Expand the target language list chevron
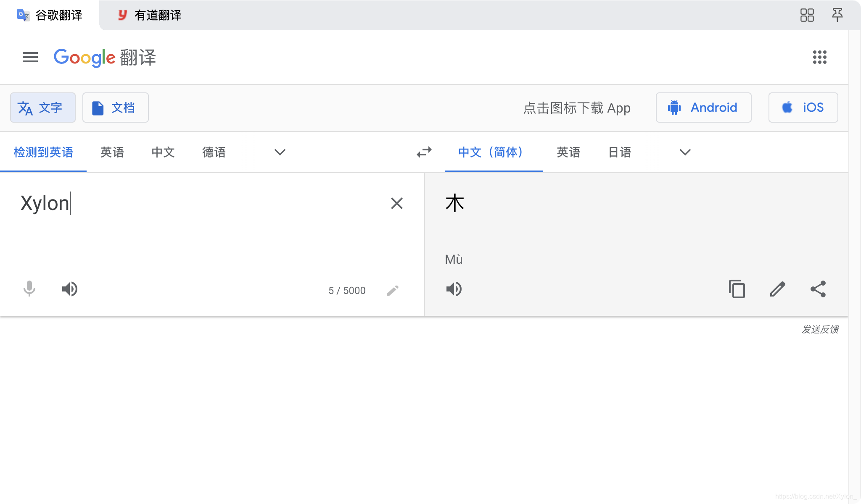 pyautogui.click(x=685, y=152)
